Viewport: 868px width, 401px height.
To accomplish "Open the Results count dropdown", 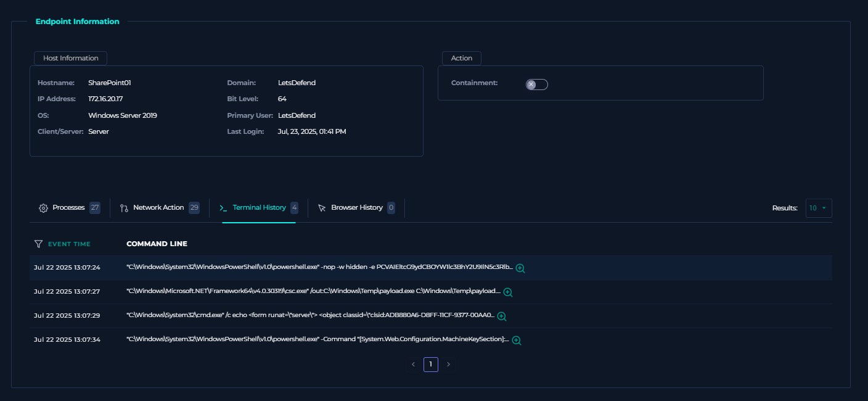I will click(x=819, y=208).
